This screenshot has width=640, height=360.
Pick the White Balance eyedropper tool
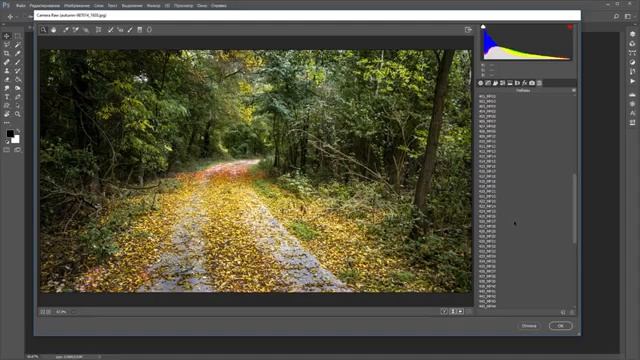pyautogui.click(x=66, y=30)
